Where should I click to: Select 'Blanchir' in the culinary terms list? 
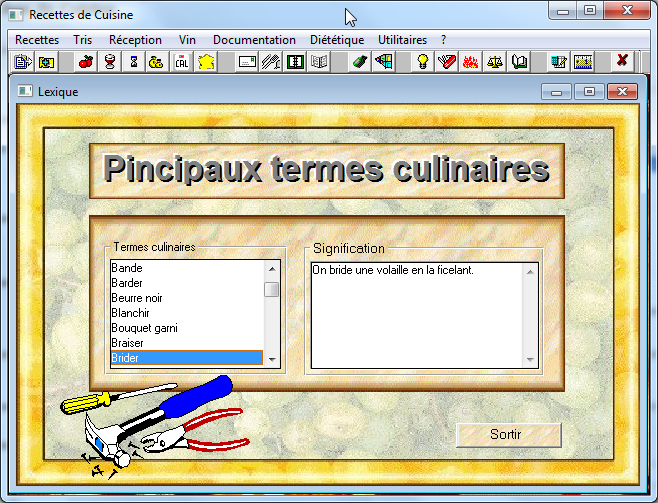tap(187, 313)
